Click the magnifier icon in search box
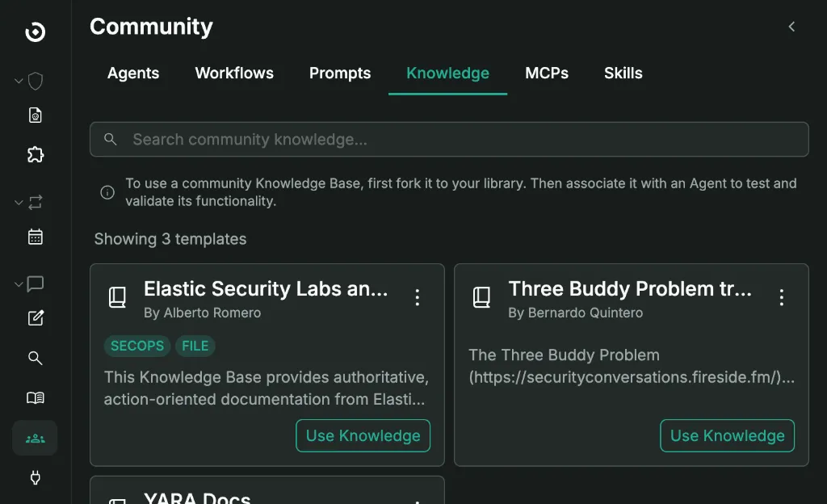The width and height of the screenshot is (827, 504). [110, 139]
